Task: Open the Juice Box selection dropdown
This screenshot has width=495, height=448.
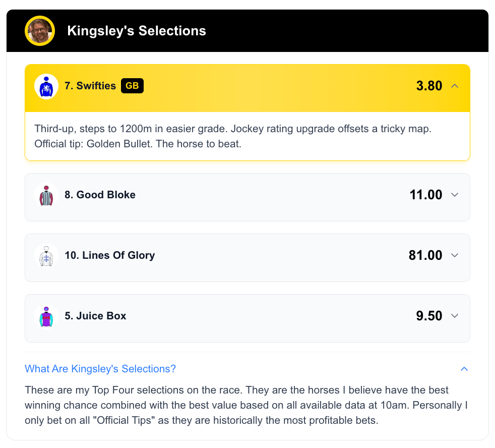Action: click(454, 315)
